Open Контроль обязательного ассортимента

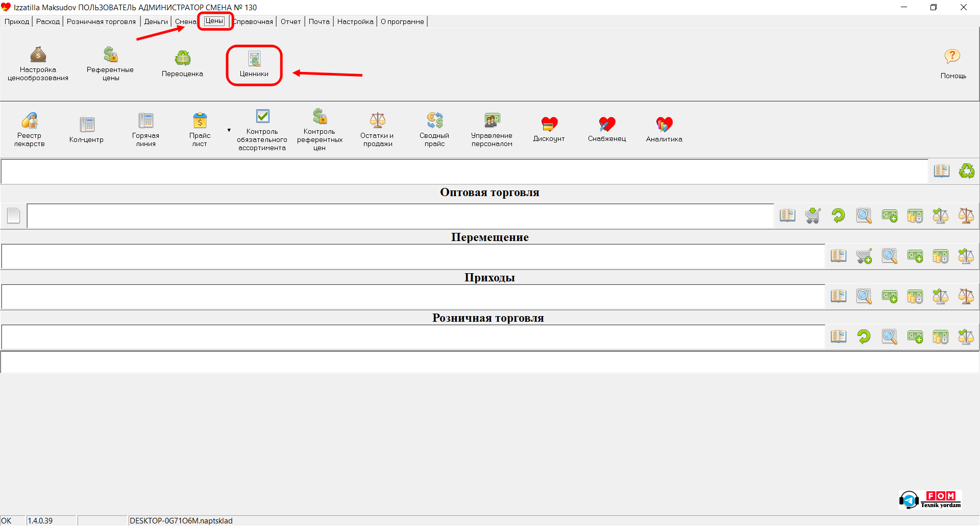262,130
